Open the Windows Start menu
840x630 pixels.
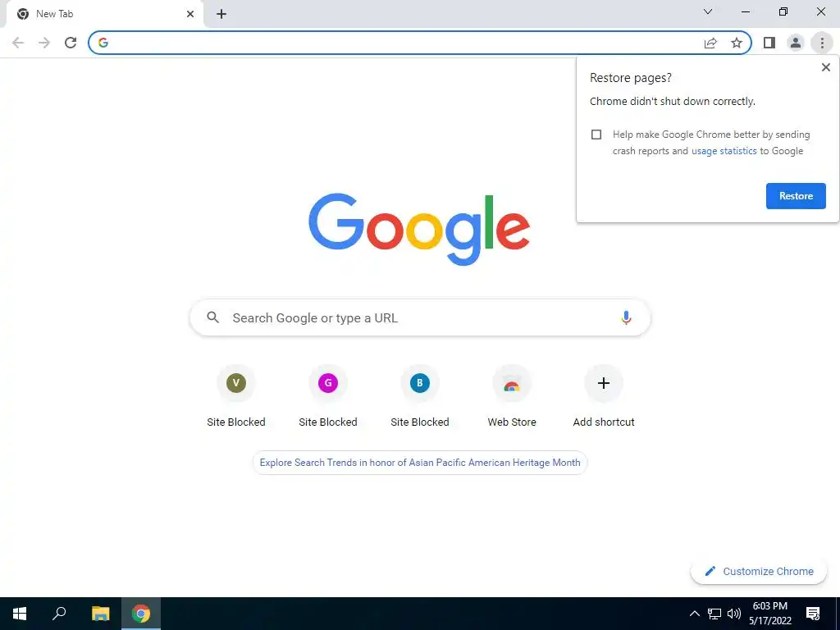[x=20, y=614]
